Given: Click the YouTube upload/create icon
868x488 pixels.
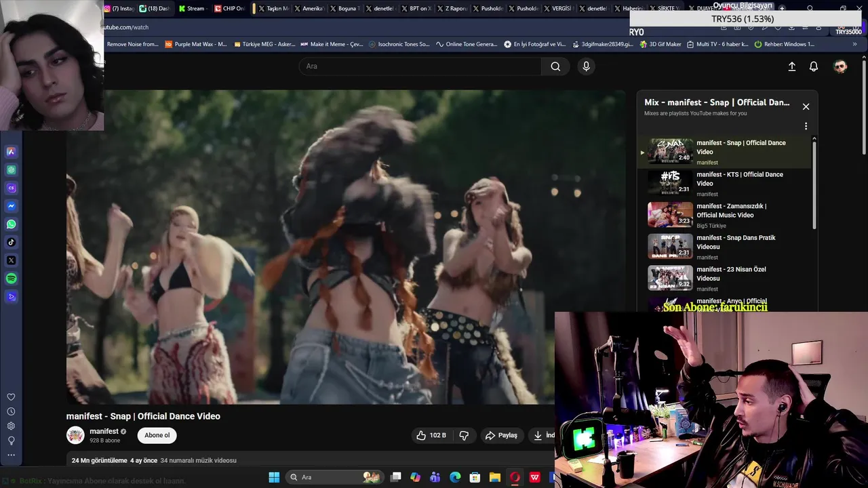Looking at the screenshot, I should (x=791, y=66).
